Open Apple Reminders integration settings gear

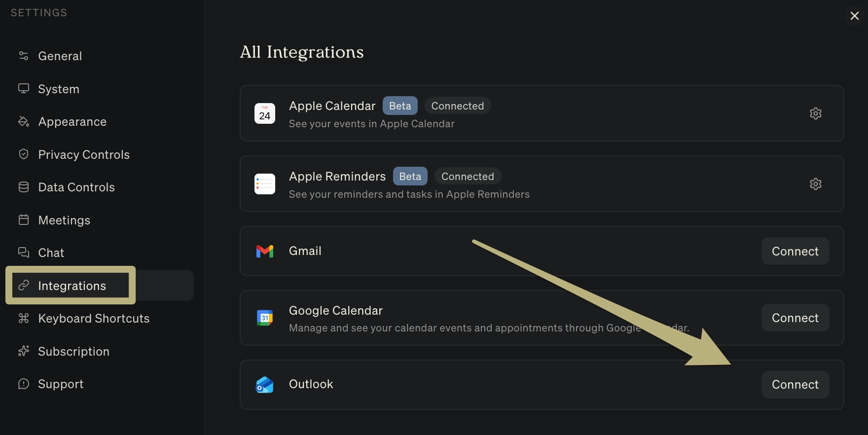[x=815, y=184]
